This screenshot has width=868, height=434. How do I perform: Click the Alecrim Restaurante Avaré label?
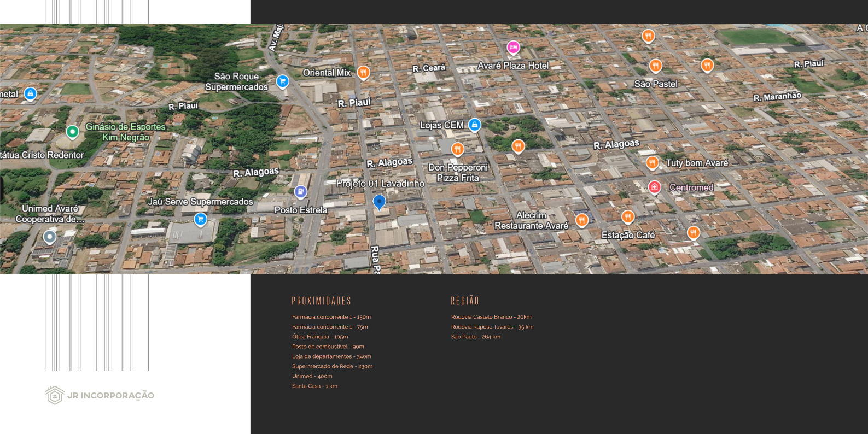[x=532, y=220]
